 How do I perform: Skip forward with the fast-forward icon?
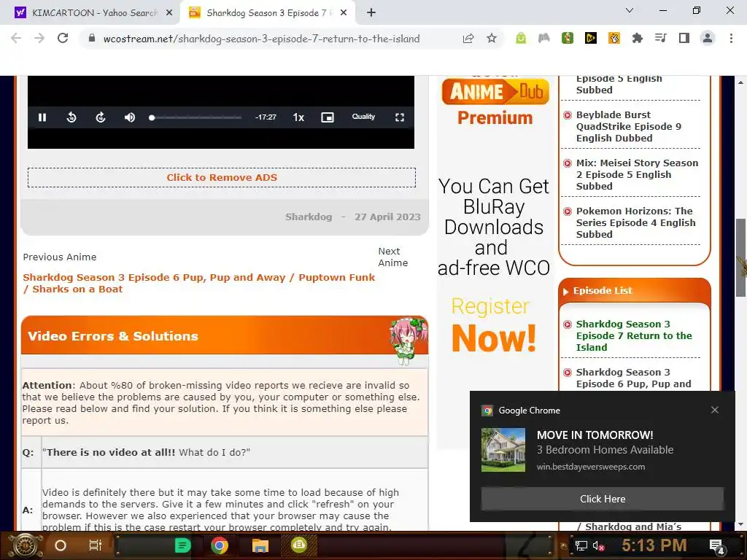click(x=101, y=117)
